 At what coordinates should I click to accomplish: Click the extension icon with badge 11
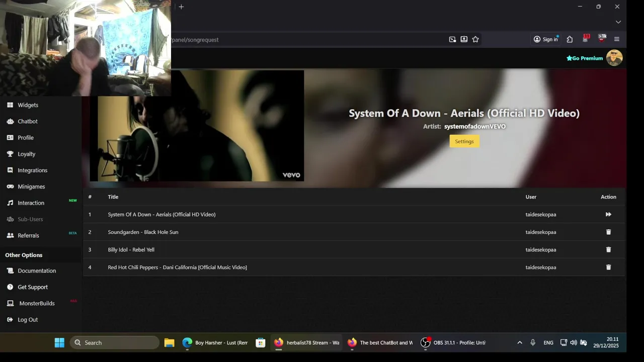pos(586,39)
